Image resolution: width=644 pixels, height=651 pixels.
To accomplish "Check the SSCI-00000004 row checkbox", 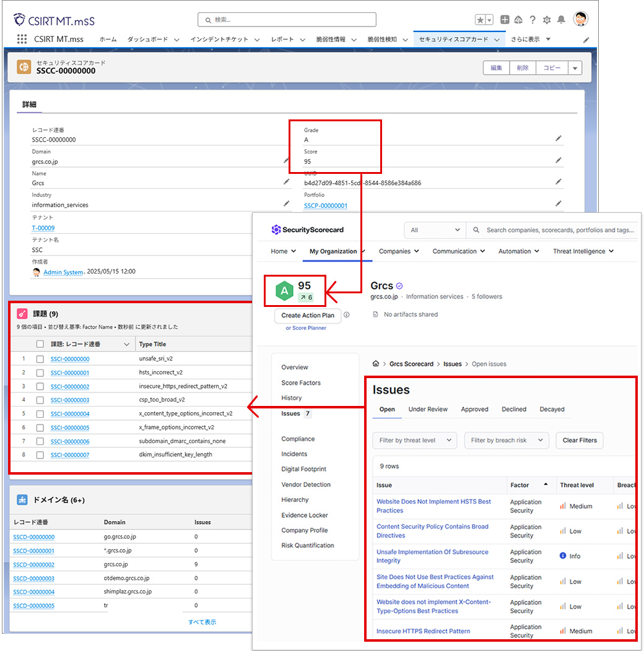I will [x=40, y=414].
